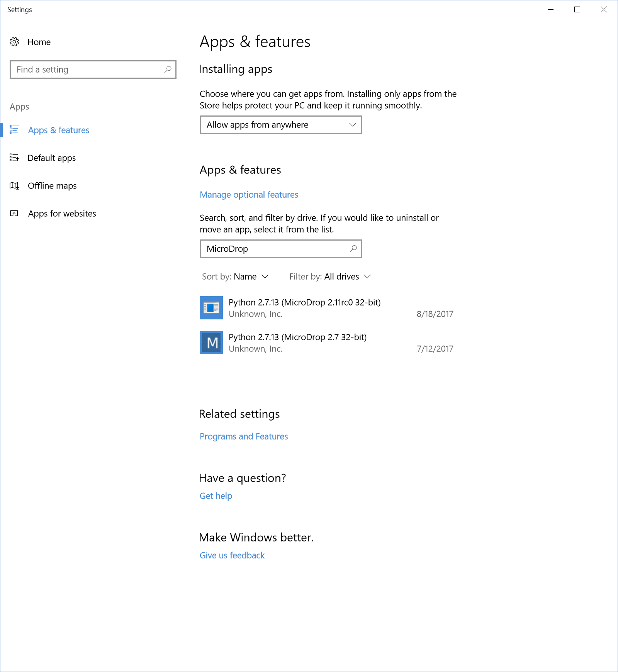Click Give us feedback link
Screen dimensions: 618x672
tap(232, 555)
